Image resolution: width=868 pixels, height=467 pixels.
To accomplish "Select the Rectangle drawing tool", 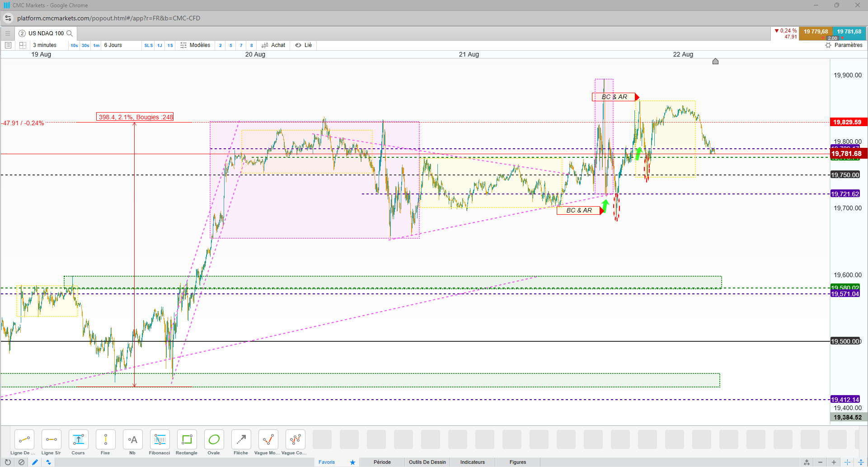I will click(187, 439).
